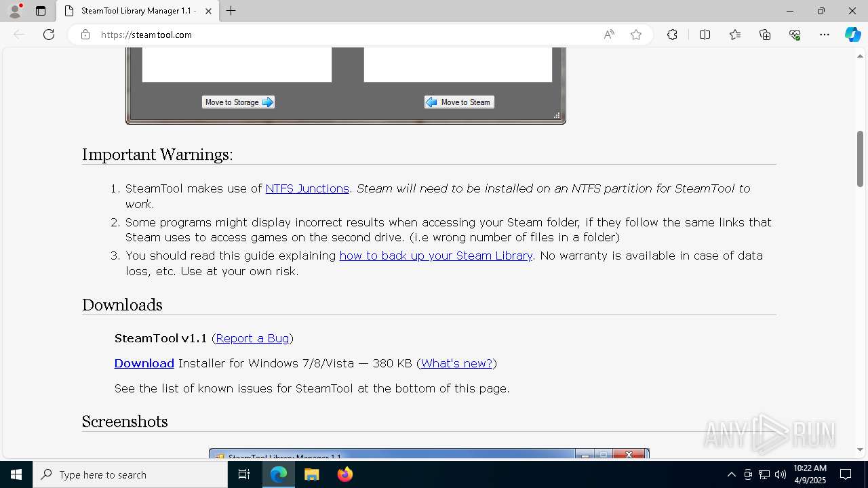Click the Downloads heading
The width and height of the screenshot is (868, 488).
click(x=122, y=305)
